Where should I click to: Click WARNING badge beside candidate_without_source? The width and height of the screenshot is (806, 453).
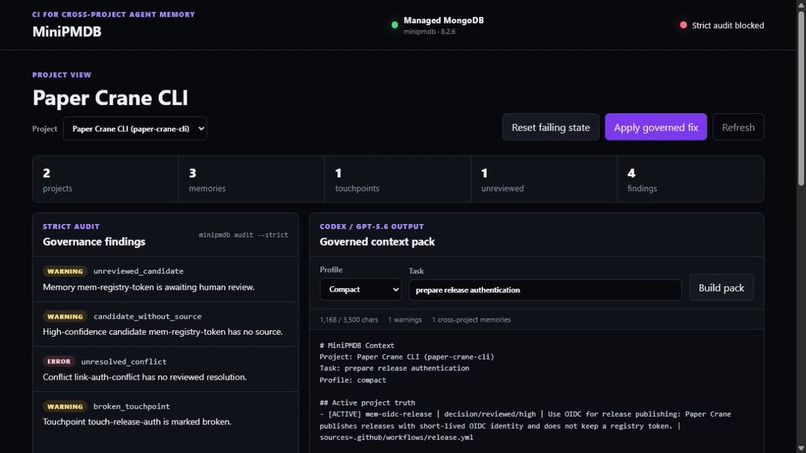[65, 316]
